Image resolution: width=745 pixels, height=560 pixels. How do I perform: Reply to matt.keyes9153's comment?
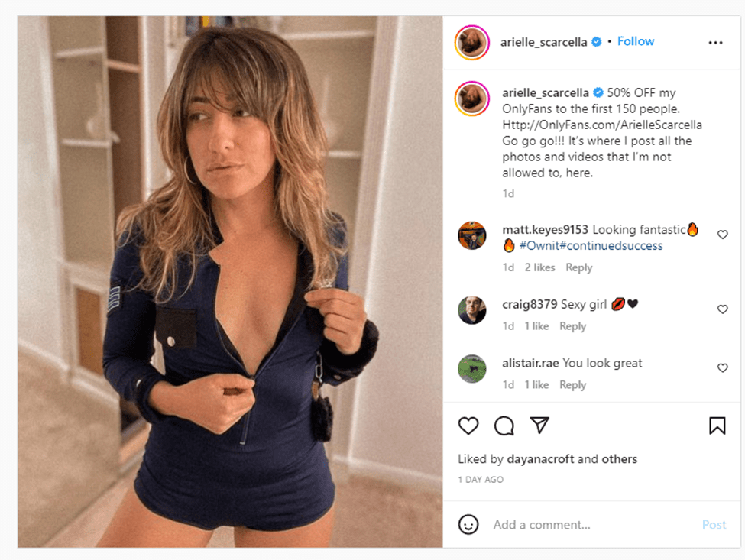coord(578,268)
